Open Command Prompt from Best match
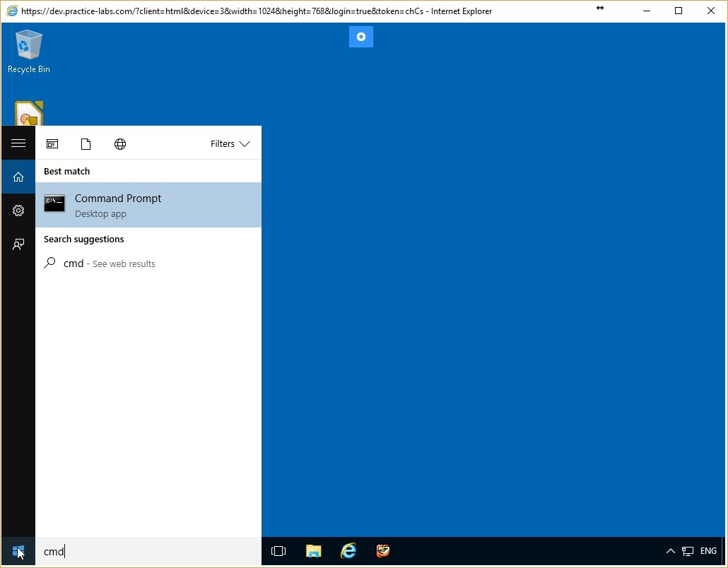The image size is (728, 568). (118, 205)
